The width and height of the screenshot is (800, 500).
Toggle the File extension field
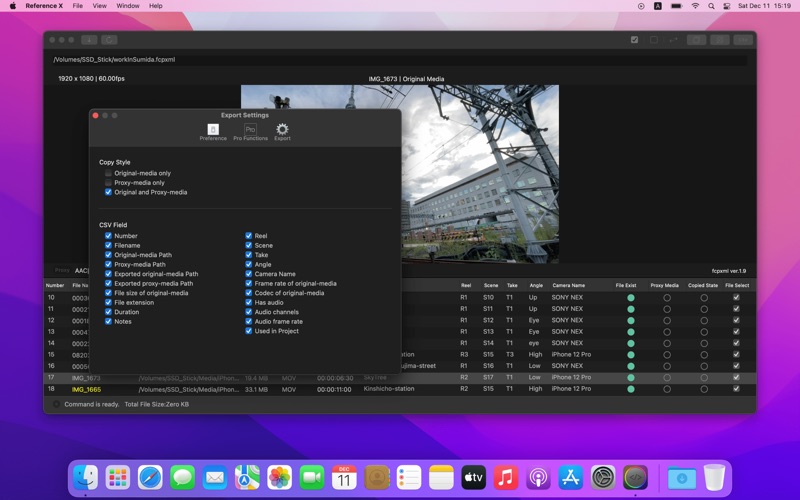[108, 303]
